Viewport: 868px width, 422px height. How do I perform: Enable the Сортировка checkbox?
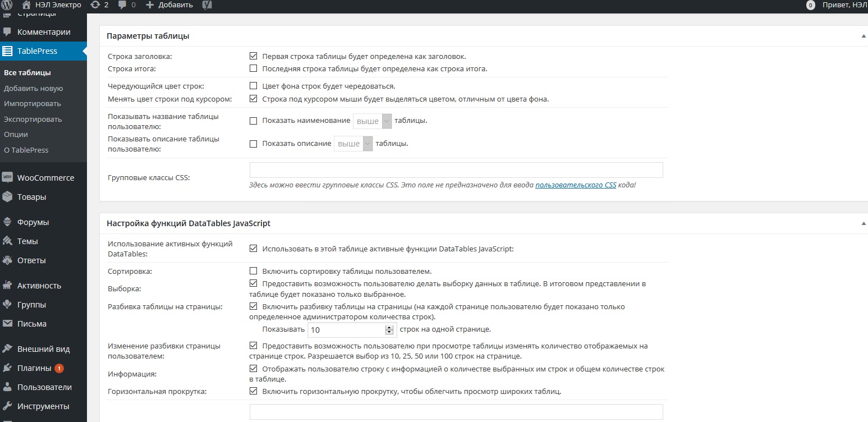click(x=254, y=271)
